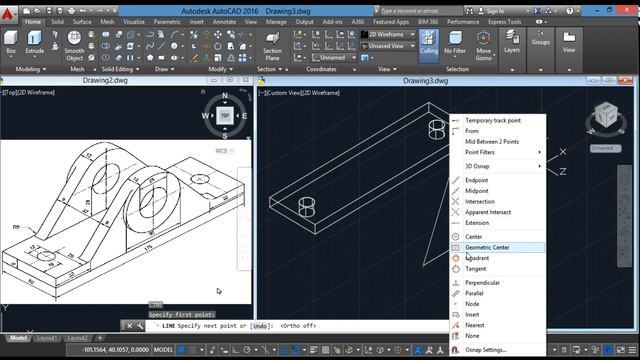Expand the Draw panel dropdown
The image size is (640, 360).
[x=164, y=69]
